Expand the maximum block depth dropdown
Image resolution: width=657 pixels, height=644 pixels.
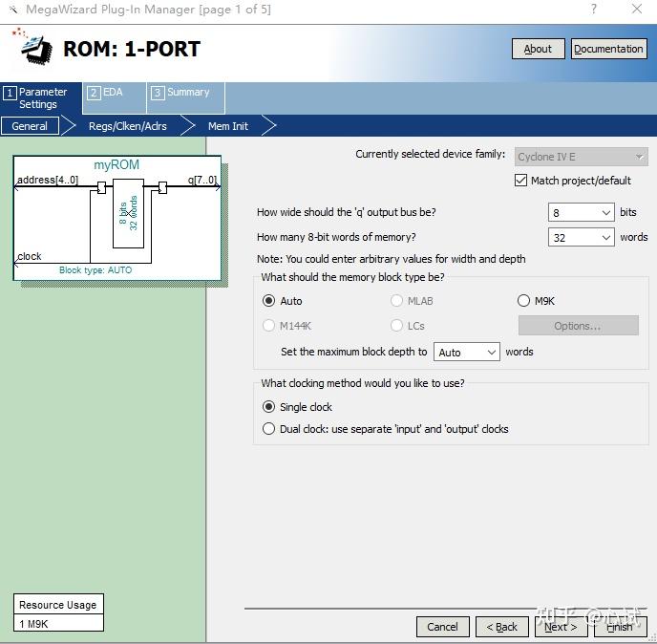click(466, 352)
